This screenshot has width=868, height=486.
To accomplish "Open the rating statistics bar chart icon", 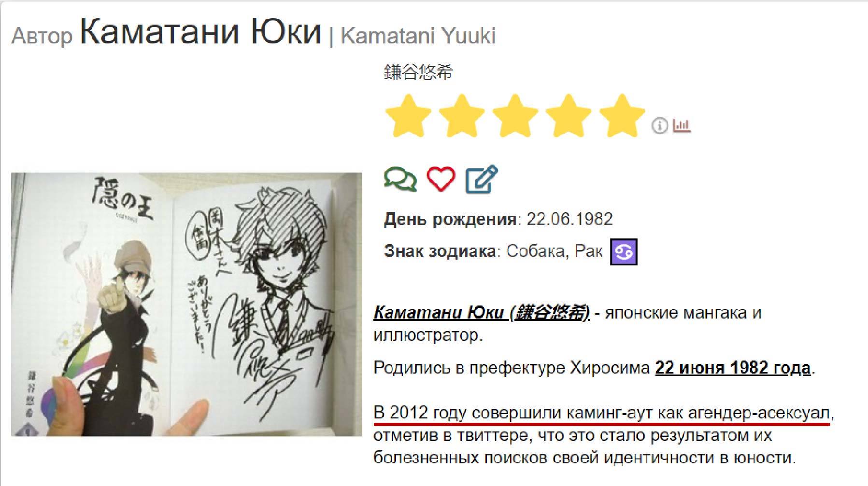I will (x=682, y=125).
